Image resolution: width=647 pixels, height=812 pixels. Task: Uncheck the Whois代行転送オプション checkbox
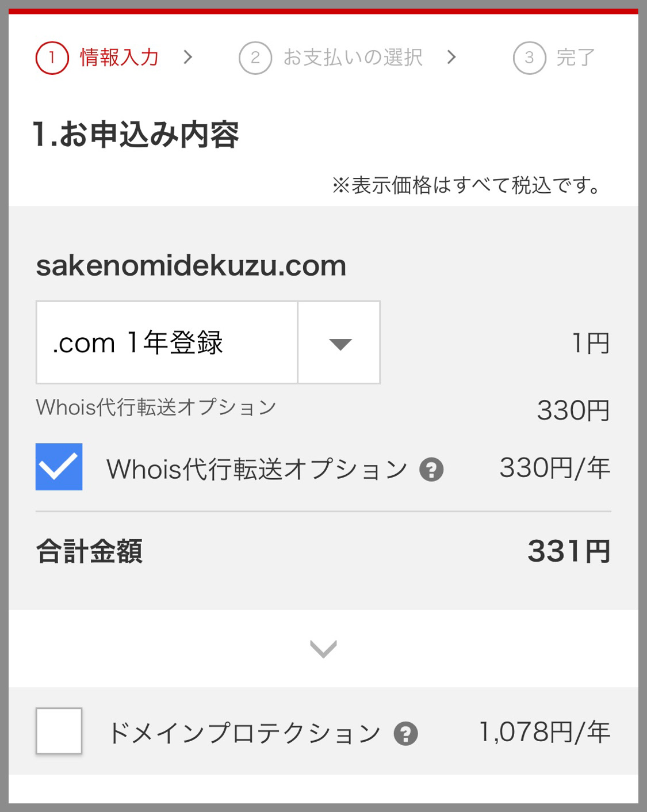59,467
